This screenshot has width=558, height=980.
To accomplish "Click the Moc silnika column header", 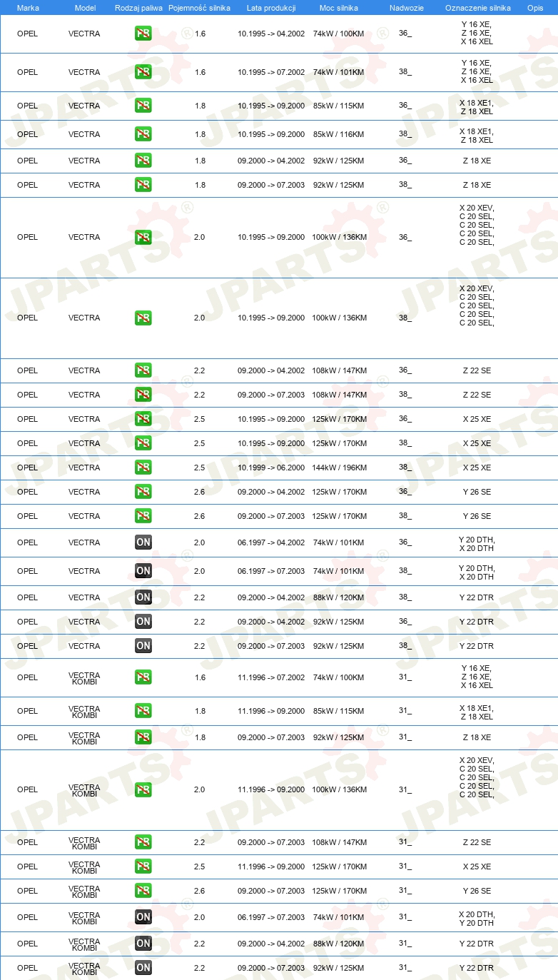I will (x=339, y=8).
